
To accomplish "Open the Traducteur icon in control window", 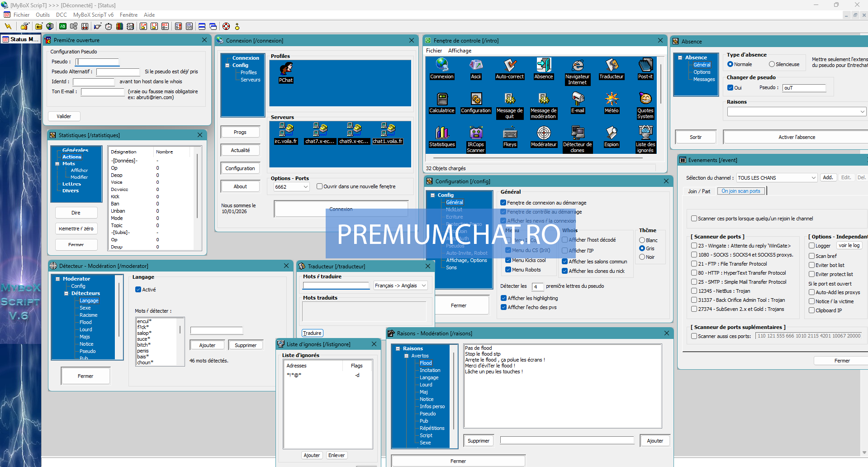I will click(x=612, y=69).
